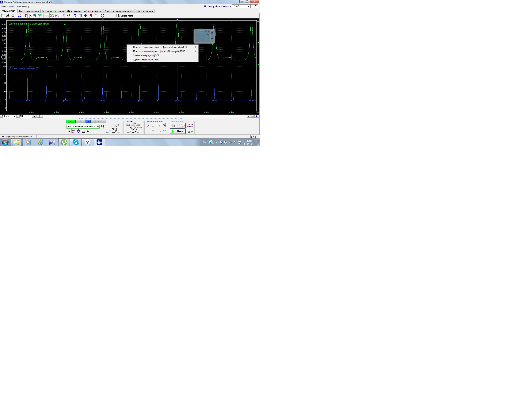Click the blue-red auto sync mode icon
The image size is (532, 399).
(148, 125)
